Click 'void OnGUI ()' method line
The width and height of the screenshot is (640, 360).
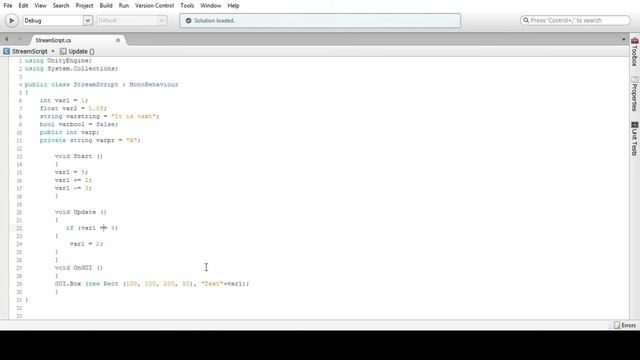click(x=79, y=268)
